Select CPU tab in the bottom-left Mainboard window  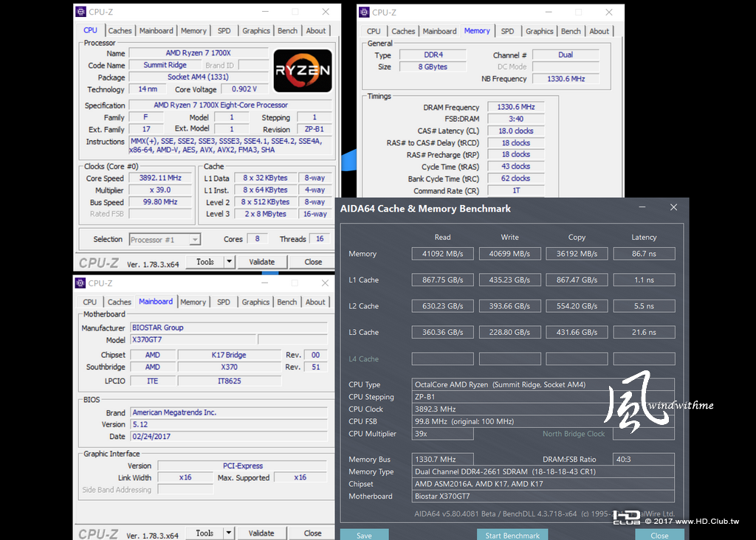tap(89, 302)
